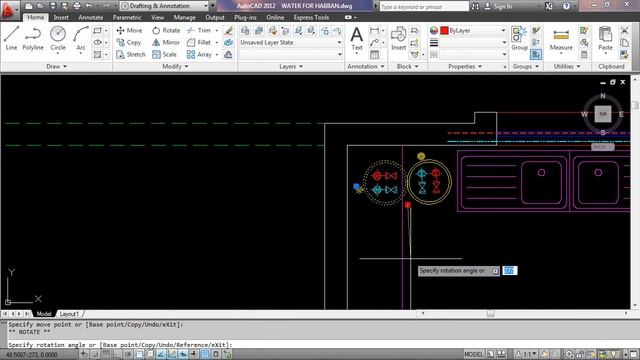Expand the Layers panel
This screenshot has height=360, width=640.
click(291, 66)
